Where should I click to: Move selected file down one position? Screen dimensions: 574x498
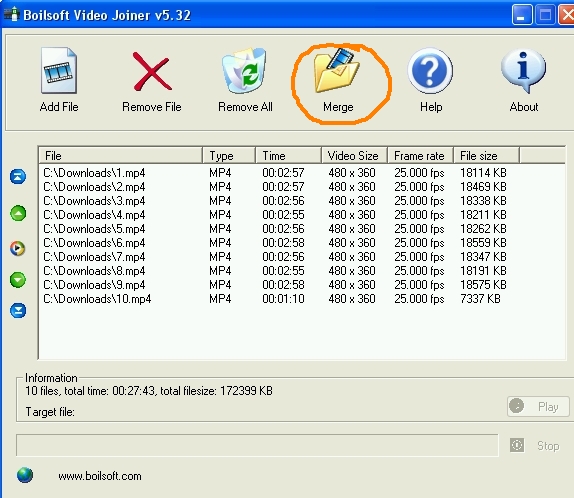point(18,280)
